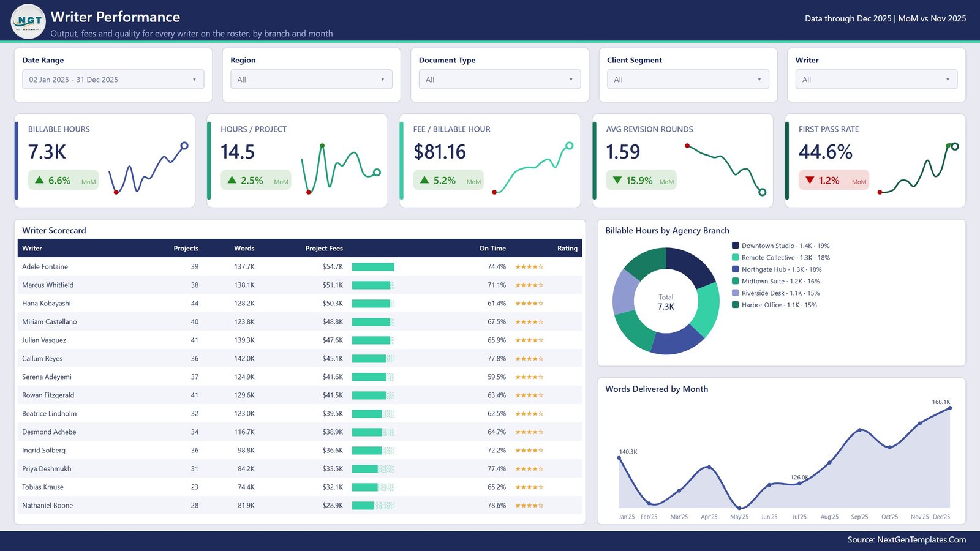Click Tobias Krause's project fees bar
The height and width of the screenshot is (551, 980).
pyautogui.click(x=373, y=487)
